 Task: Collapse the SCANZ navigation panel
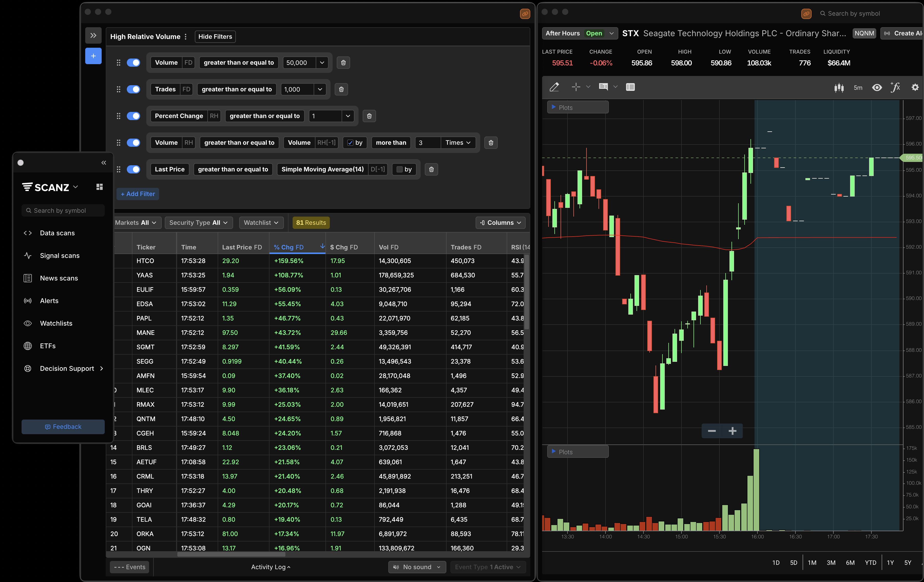pyautogui.click(x=104, y=163)
